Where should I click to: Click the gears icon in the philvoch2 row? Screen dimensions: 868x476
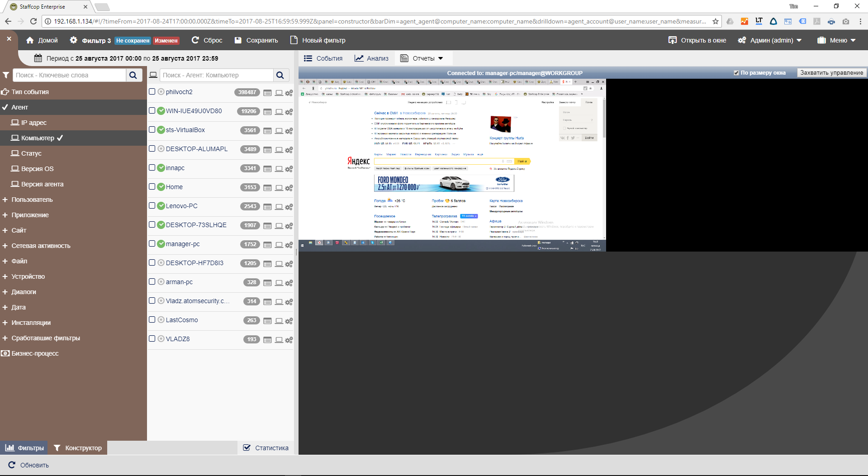point(289,93)
